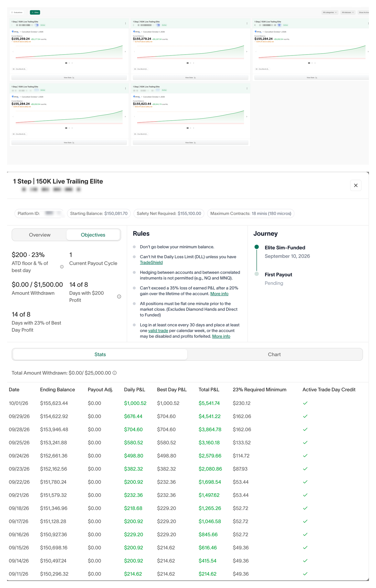Screen dimensions: 376x588
Task: Click the Show Archive button
Action: tap(364, 12)
